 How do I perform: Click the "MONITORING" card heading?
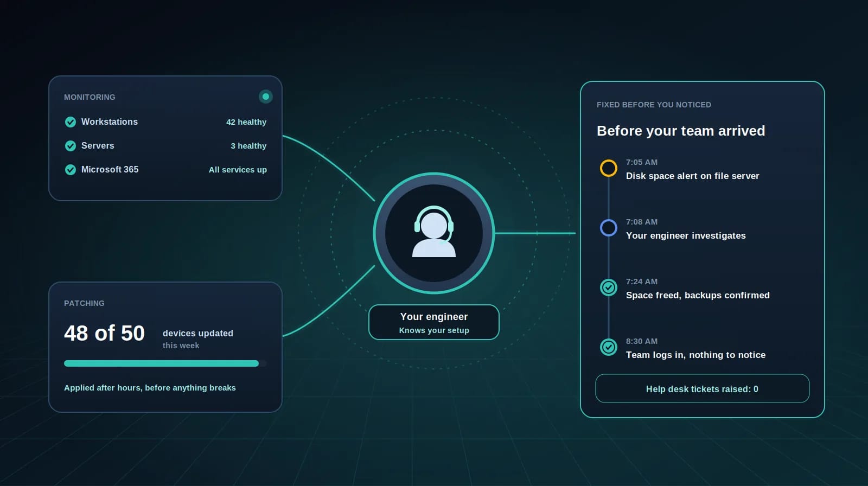(x=90, y=97)
